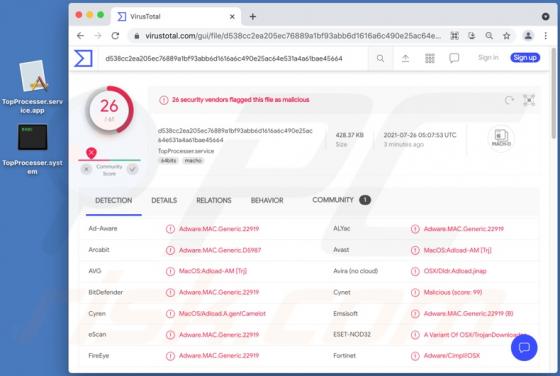
Task: Switch to the DETECTION tab
Action: [114, 200]
